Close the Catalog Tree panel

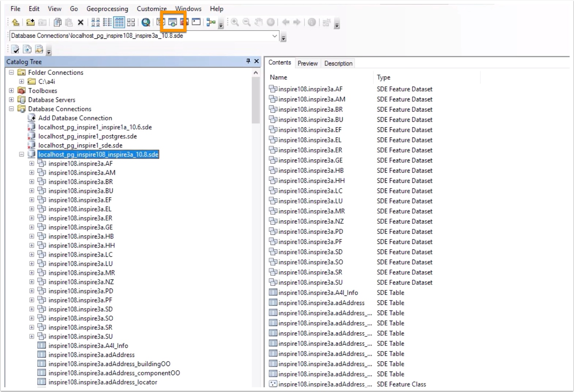[x=256, y=61]
